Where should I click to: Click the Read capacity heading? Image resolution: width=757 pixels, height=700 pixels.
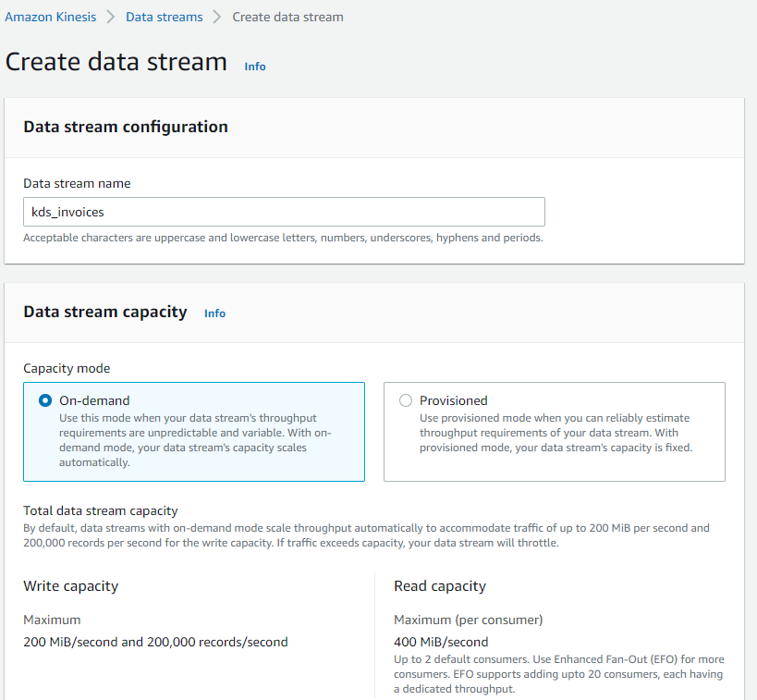pyautogui.click(x=440, y=585)
